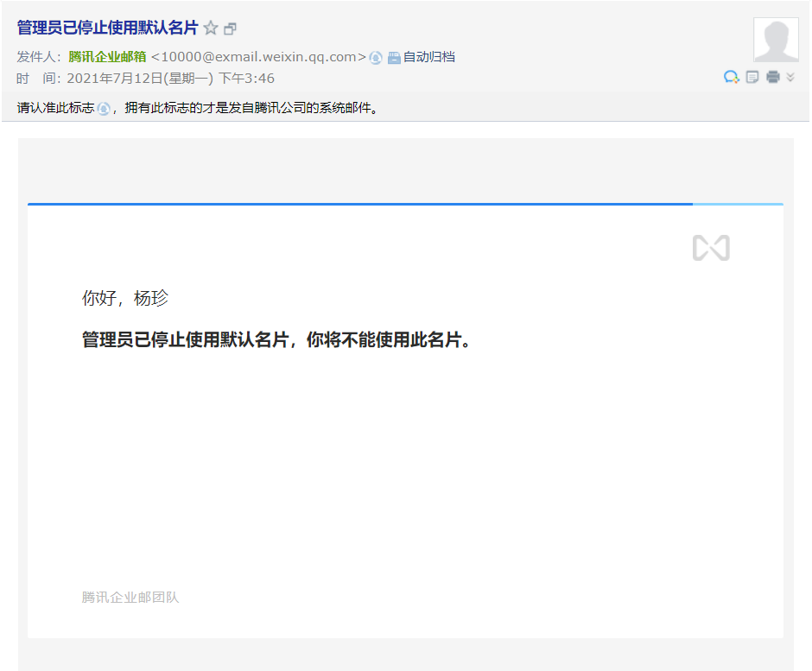The width and height of the screenshot is (812, 671).
Task: Expand more actions double-chevron
Action: 790,78
